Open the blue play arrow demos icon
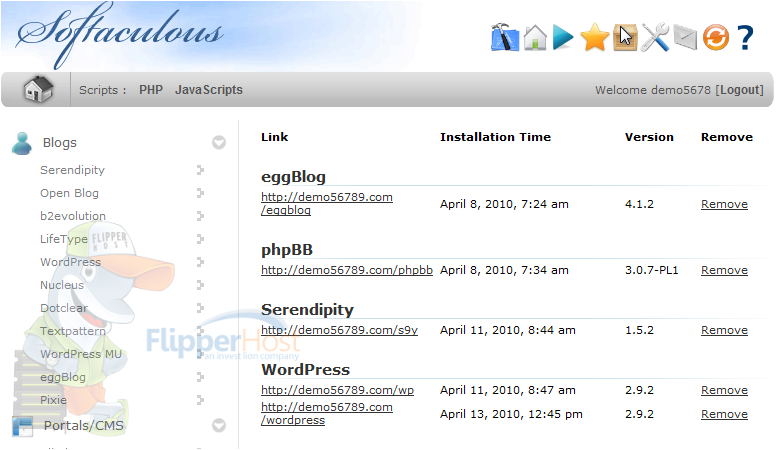Screen dimensions: 776x450 point(563,38)
